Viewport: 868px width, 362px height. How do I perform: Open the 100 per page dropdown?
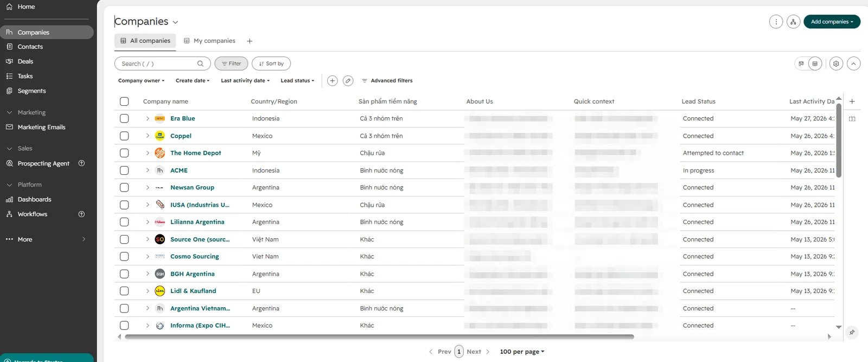click(x=522, y=352)
